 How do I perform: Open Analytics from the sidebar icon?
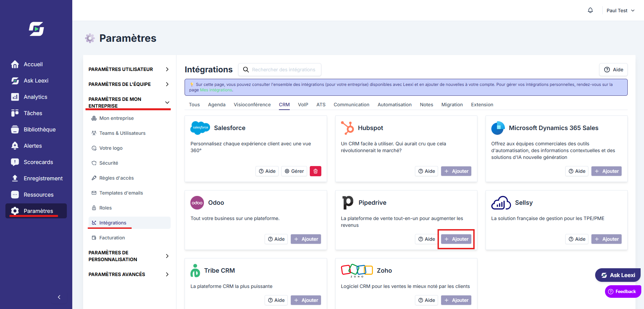pyautogui.click(x=15, y=97)
